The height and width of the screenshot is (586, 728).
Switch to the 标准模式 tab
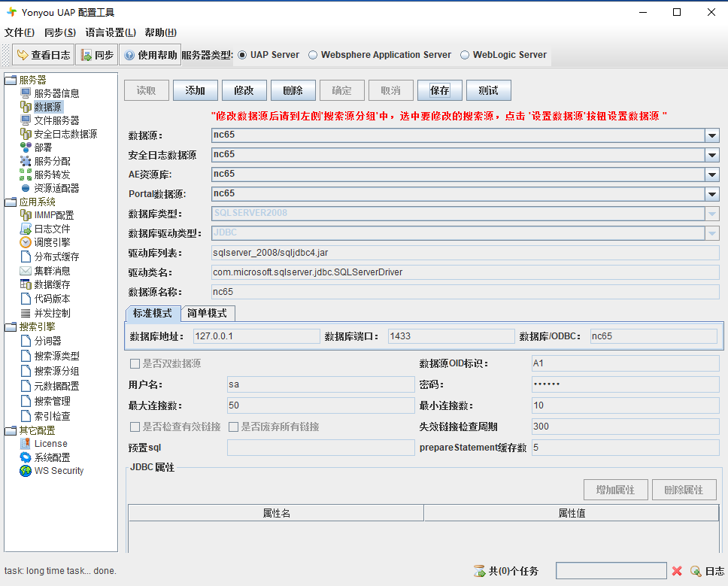(153, 314)
